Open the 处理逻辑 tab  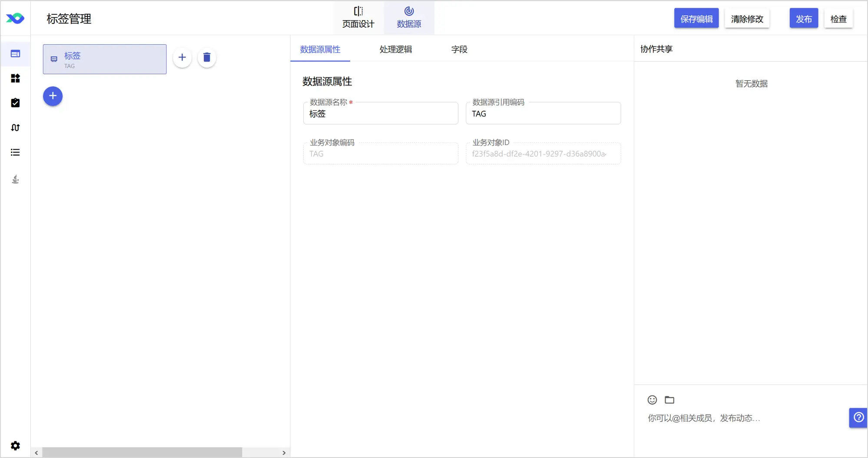coord(396,49)
